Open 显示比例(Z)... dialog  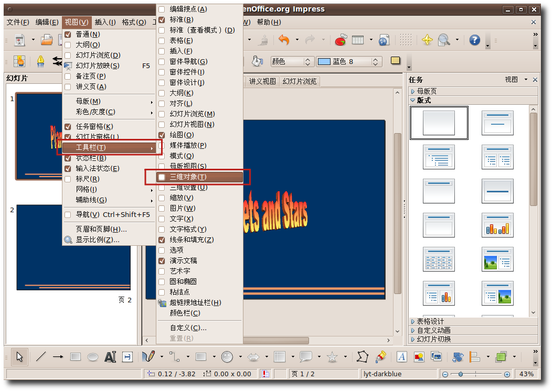tap(109, 240)
